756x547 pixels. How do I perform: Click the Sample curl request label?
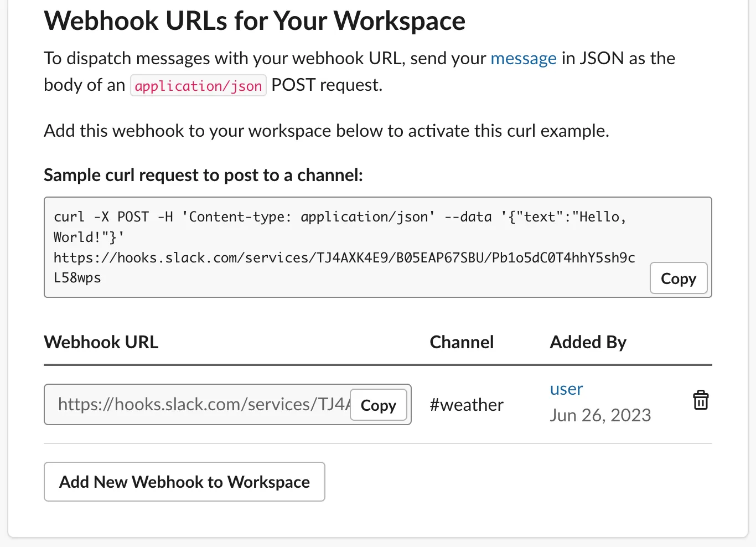tap(203, 175)
